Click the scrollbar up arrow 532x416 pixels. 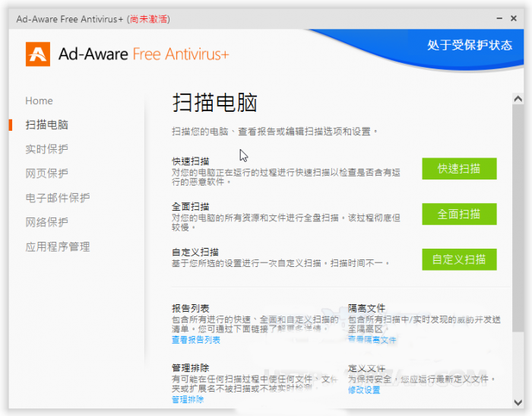[518, 99]
